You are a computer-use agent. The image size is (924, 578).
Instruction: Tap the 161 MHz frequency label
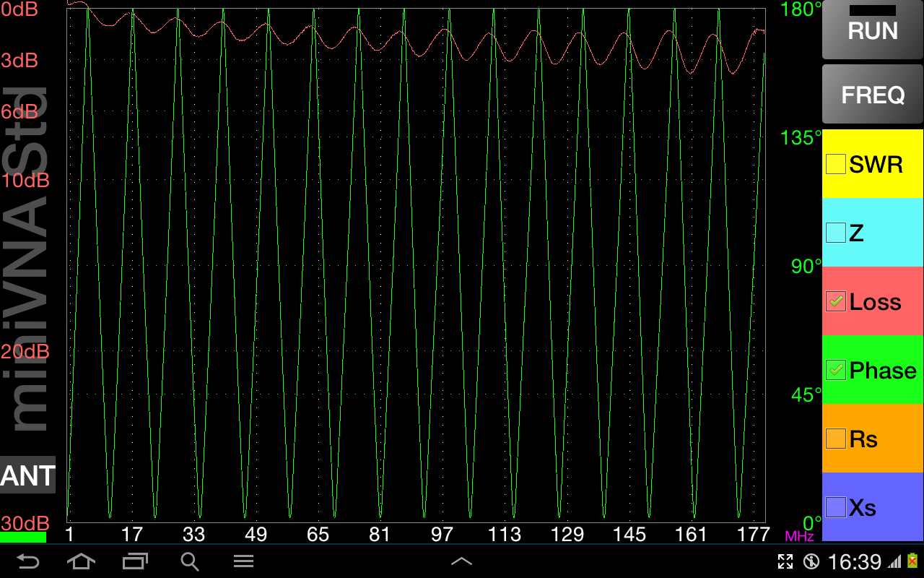tap(691, 534)
